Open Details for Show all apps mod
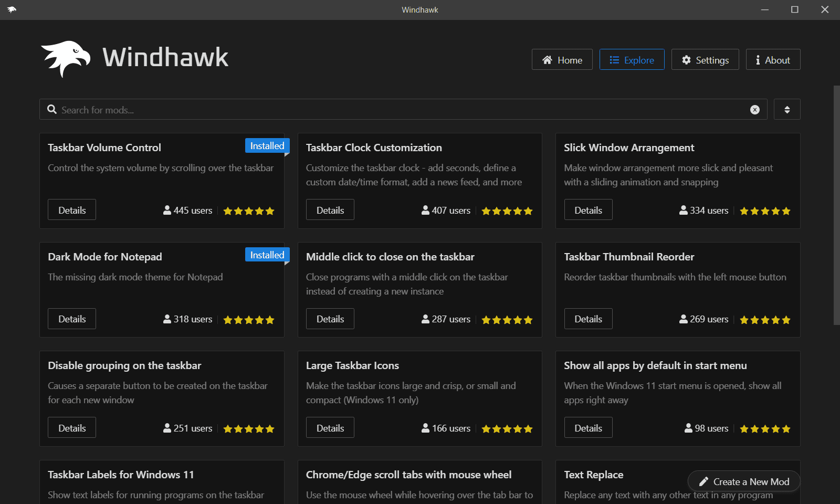 [x=588, y=428]
